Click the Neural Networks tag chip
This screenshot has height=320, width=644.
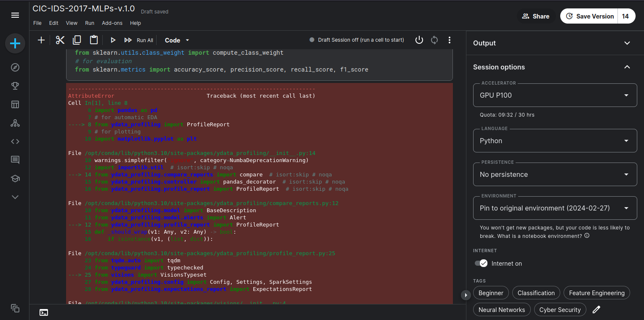(x=502, y=310)
